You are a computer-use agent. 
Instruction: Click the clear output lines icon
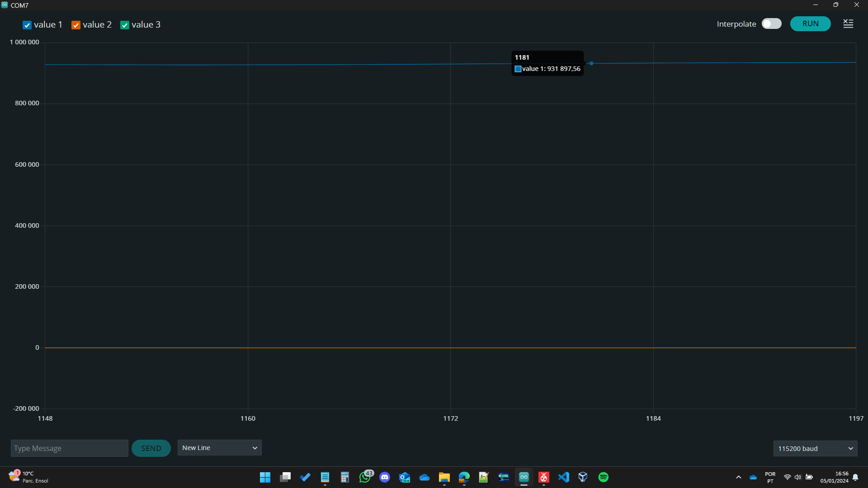848,24
